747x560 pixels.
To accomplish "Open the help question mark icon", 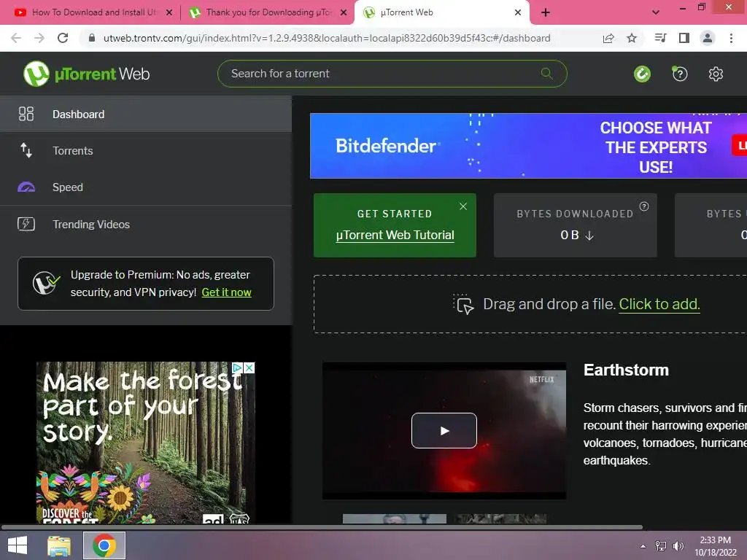I will coord(679,74).
